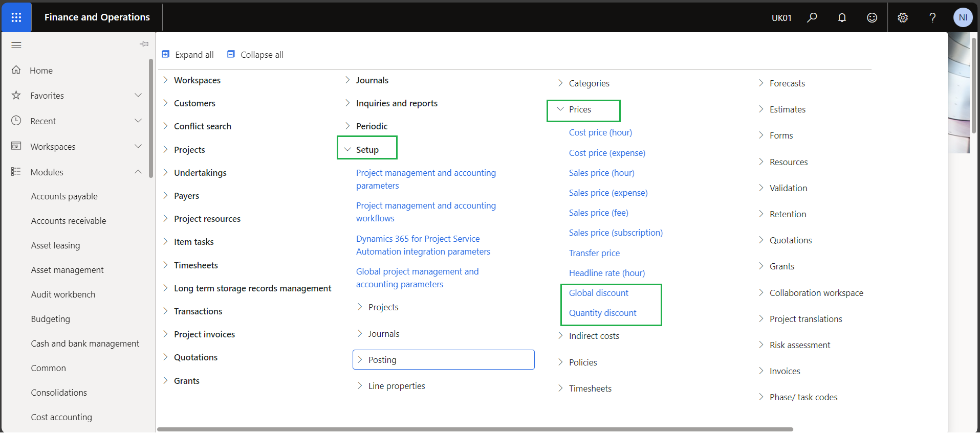980x435 pixels.
Task: Expand the Indirect costs node
Action: pyautogui.click(x=560, y=335)
